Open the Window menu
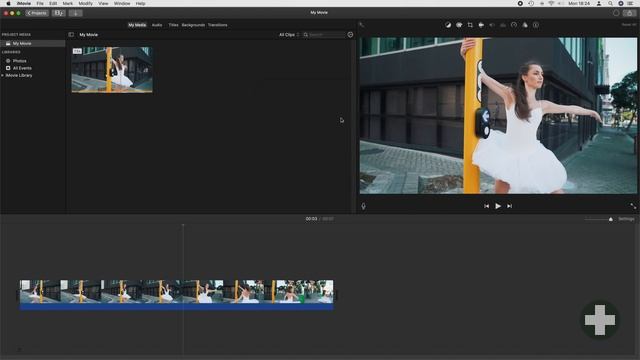The image size is (640, 360). click(122, 3)
